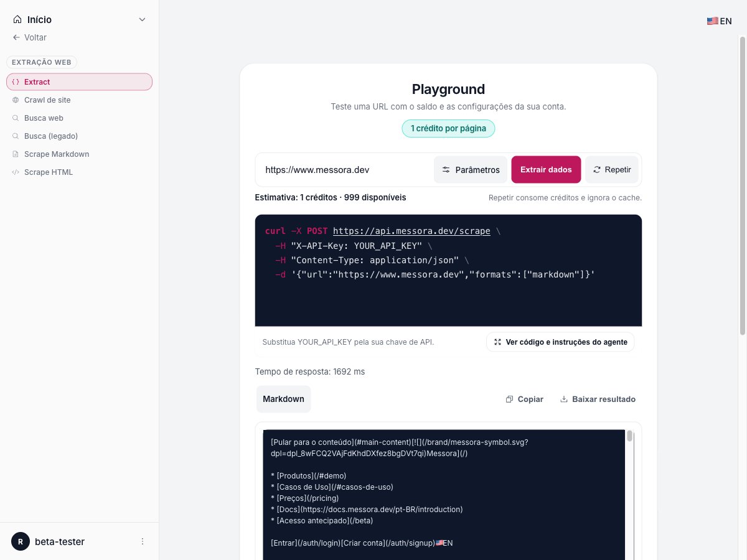Click the page's vertical scrollbar
Image resolution: width=747 pixels, height=560 pixels.
point(742,185)
